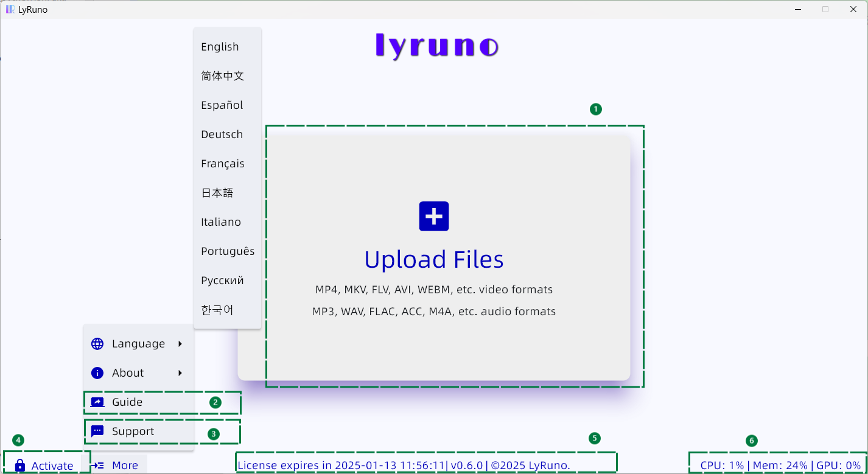868x474 pixels.
Task: Click the lock icon next to Activate
Action: (20, 465)
